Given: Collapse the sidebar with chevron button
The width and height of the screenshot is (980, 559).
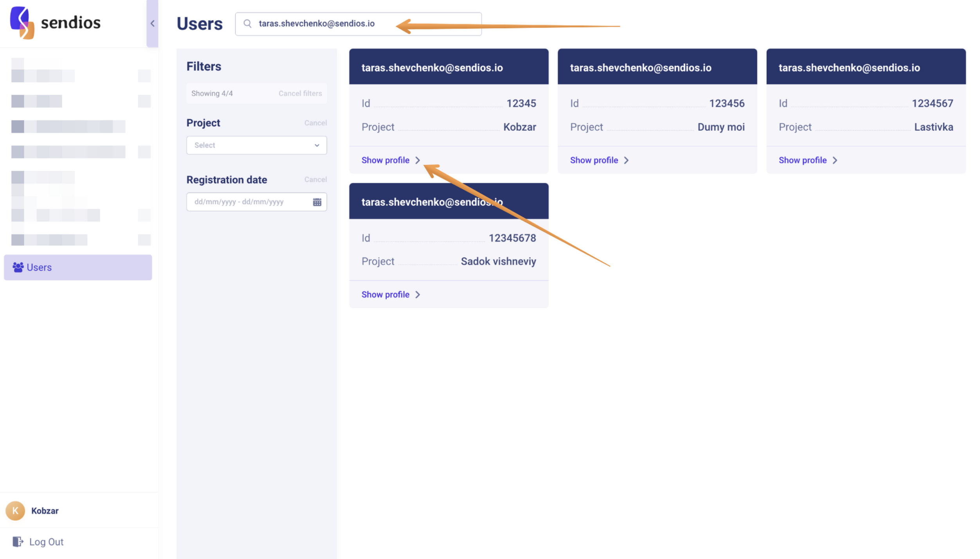Looking at the screenshot, I should click(x=152, y=23).
